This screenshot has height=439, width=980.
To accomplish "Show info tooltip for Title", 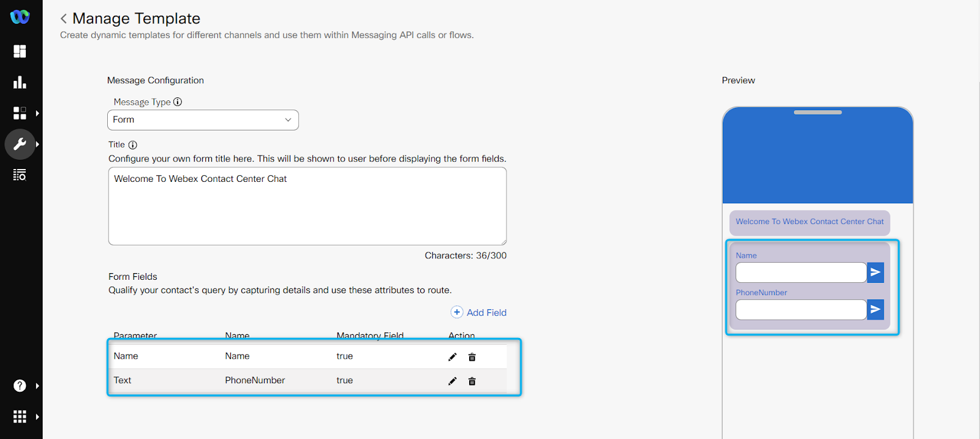I will click(x=132, y=145).
